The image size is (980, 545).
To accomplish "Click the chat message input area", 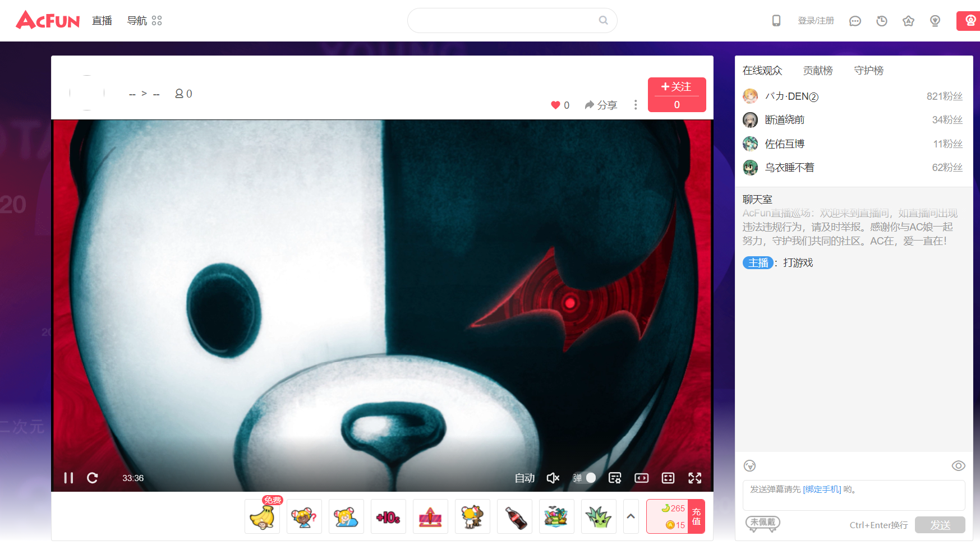I will point(854,495).
